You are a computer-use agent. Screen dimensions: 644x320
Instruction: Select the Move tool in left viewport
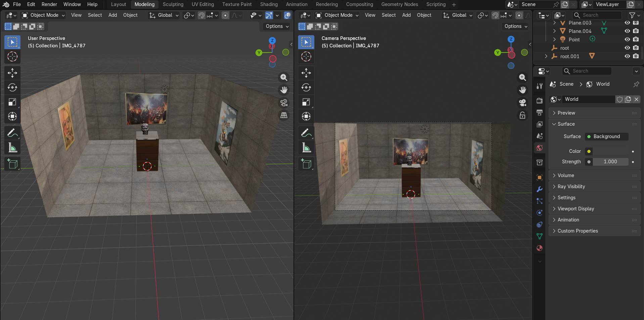[12, 73]
